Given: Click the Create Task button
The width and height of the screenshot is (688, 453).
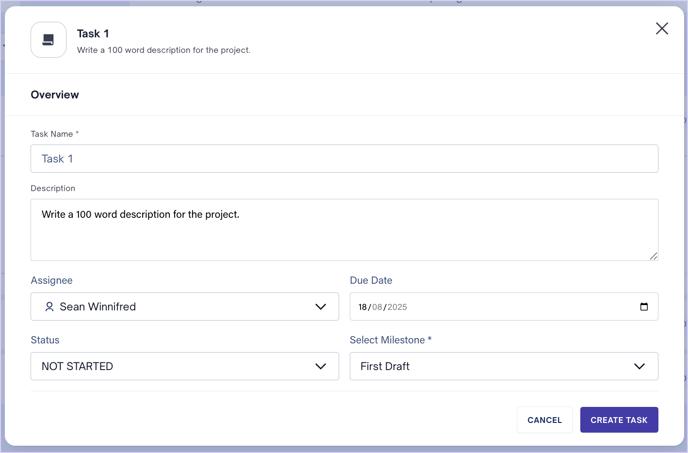Looking at the screenshot, I should click(x=619, y=420).
